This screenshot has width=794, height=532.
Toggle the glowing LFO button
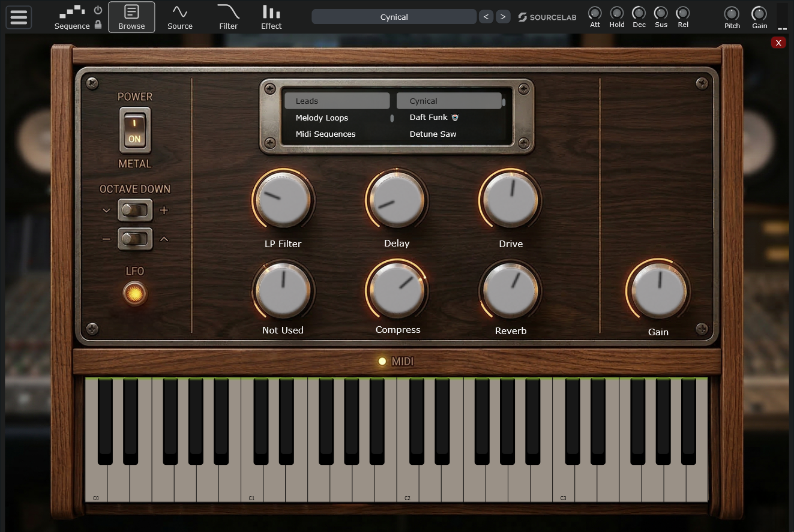(x=134, y=294)
